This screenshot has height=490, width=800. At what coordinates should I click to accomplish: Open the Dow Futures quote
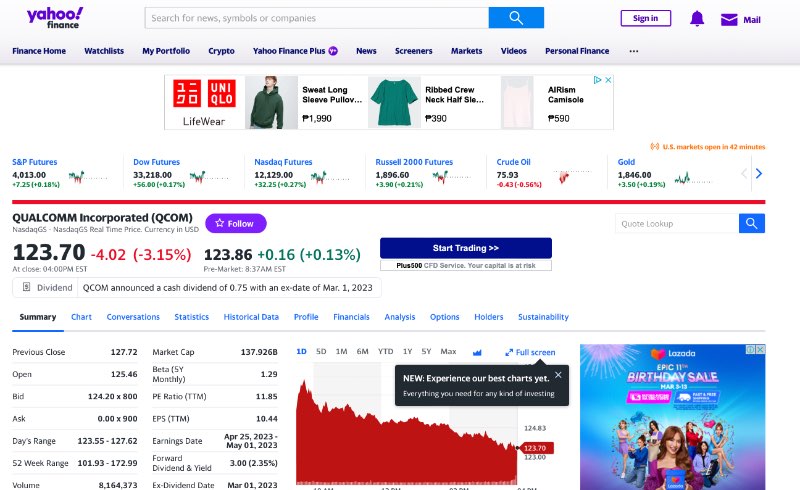pyautogui.click(x=157, y=162)
